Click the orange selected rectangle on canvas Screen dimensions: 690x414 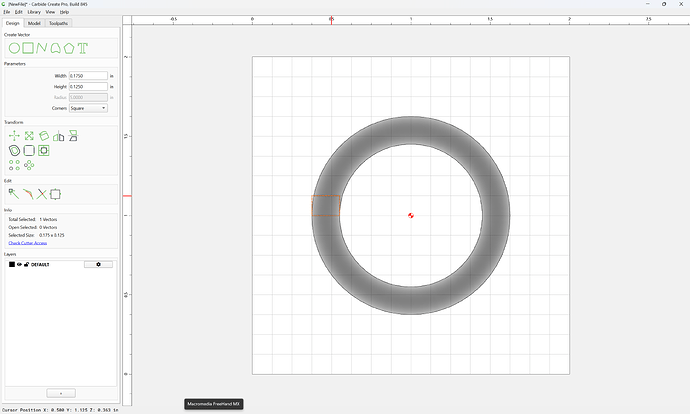coord(326,205)
